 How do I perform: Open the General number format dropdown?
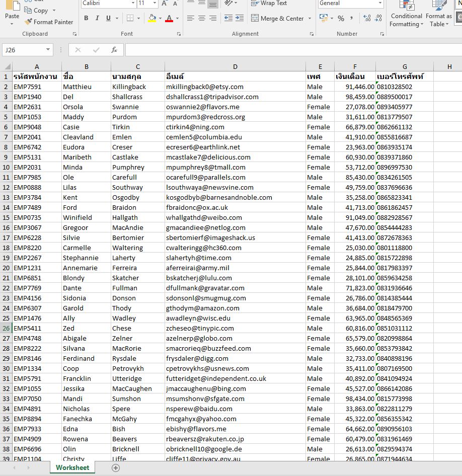[x=380, y=4]
